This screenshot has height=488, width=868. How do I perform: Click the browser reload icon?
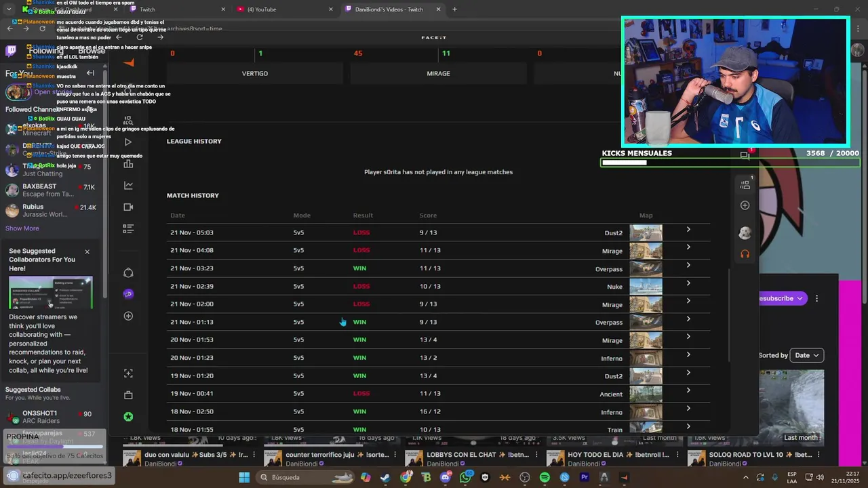(43, 28)
